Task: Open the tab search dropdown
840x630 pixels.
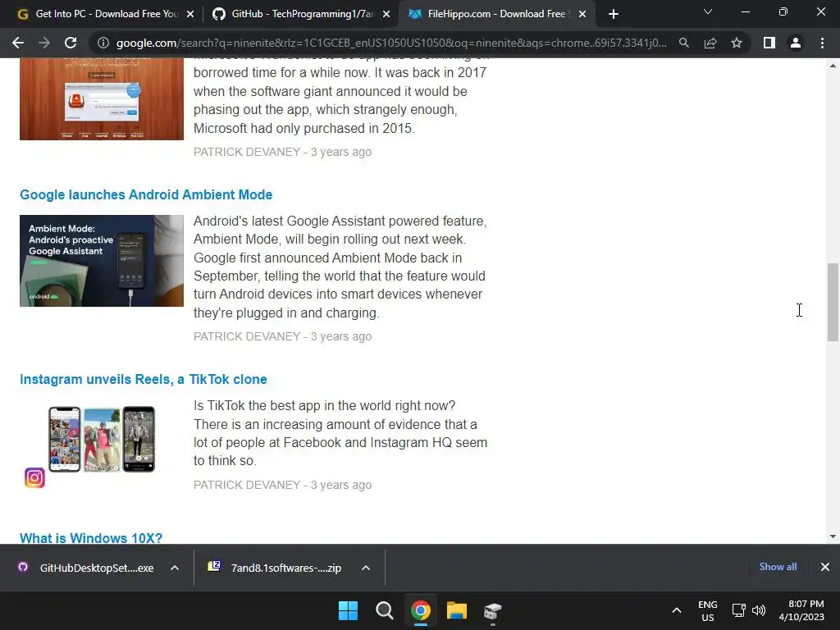Action: coord(708,11)
